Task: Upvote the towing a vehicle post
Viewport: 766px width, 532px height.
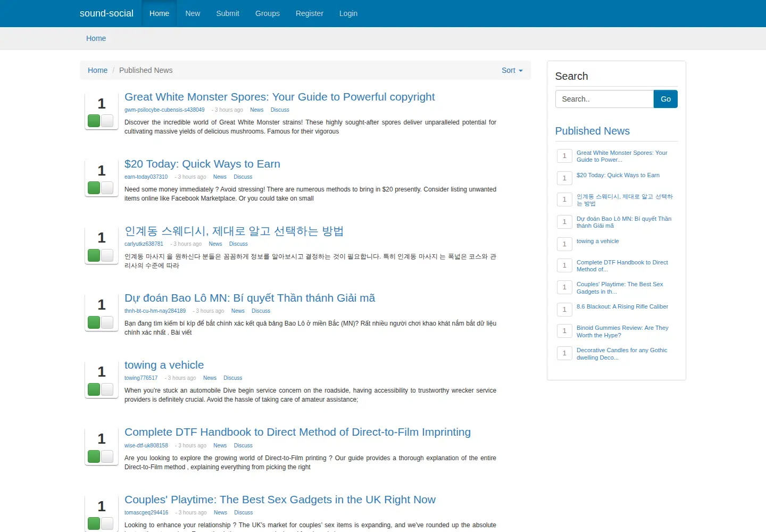Action: click(94, 389)
